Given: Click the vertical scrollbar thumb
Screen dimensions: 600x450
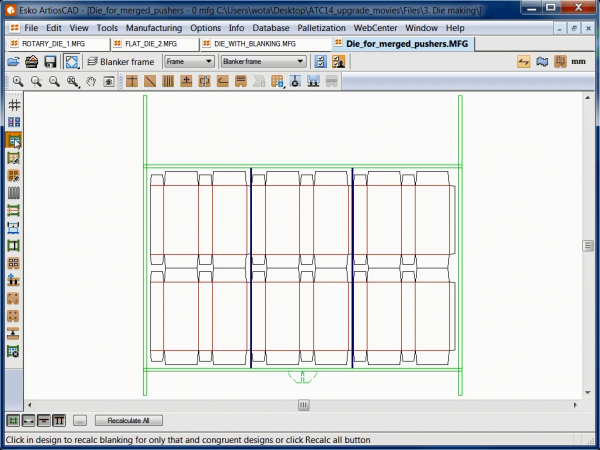Looking at the screenshot, I should coord(590,245).
